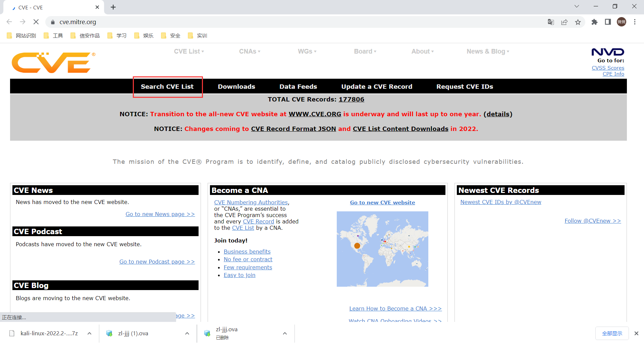Open Newest CVE IDs by @CVEnew
Viewport: 644px width, 345px height.
[x=500, y=202]
